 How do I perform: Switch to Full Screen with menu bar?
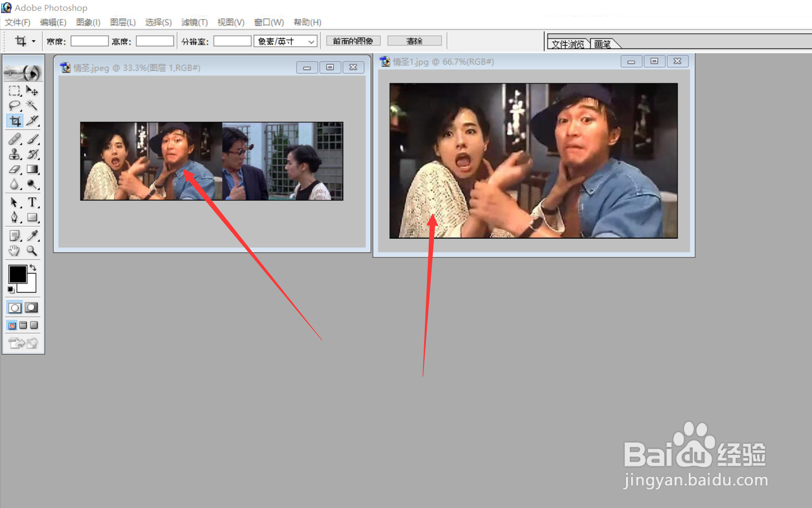[x=23, y=325]
